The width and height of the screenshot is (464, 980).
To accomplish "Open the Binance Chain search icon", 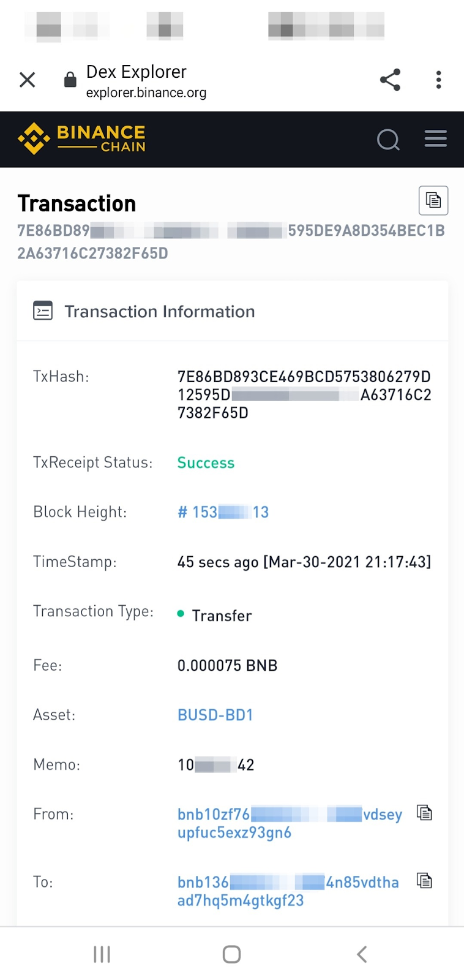I will [388, 140].
